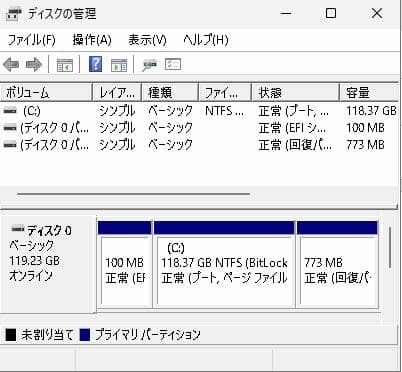The height and width of the screenshot is (372, 402).
Task: Sort by the 種類 column header
Action: coord(170,92)
